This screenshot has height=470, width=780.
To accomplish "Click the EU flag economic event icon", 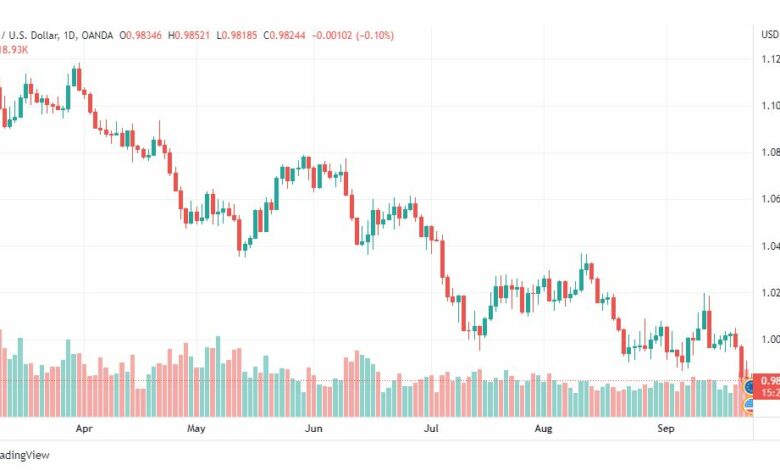I will (749, 386).
